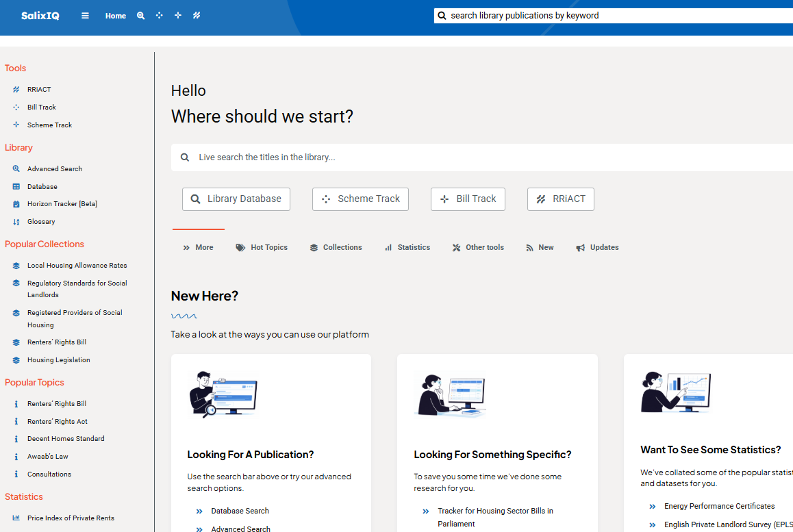Open RRiACT from the sidebar Tools
This screenshot has height=532, width=793.
(x=39, y=90)
